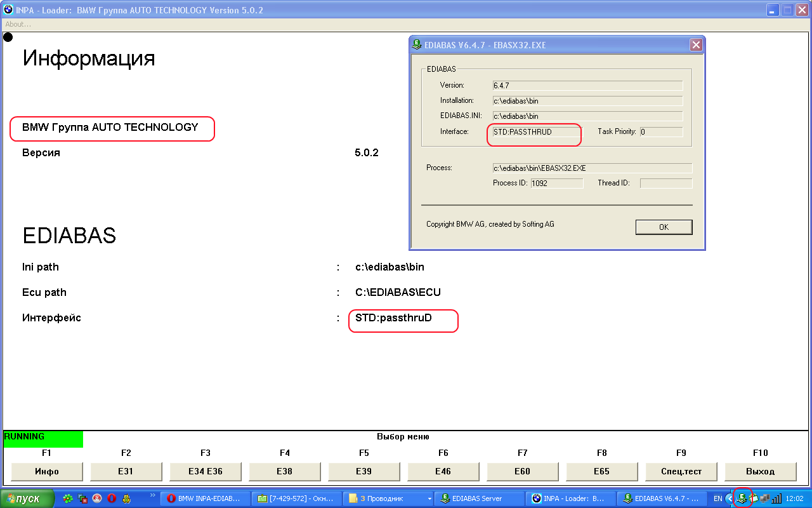Click the EDIABAS icon in the system tray
The image size is (812, 508).
click(x=742, y=498)
